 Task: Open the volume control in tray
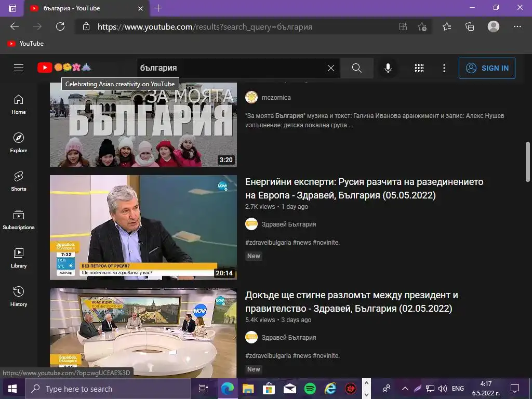pos(442,389)
